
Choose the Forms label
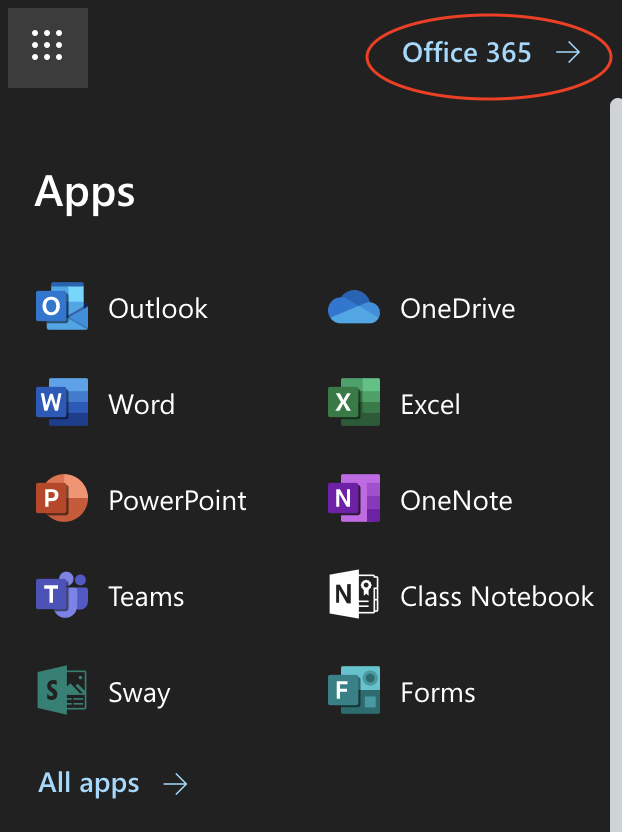click(438, 692)
